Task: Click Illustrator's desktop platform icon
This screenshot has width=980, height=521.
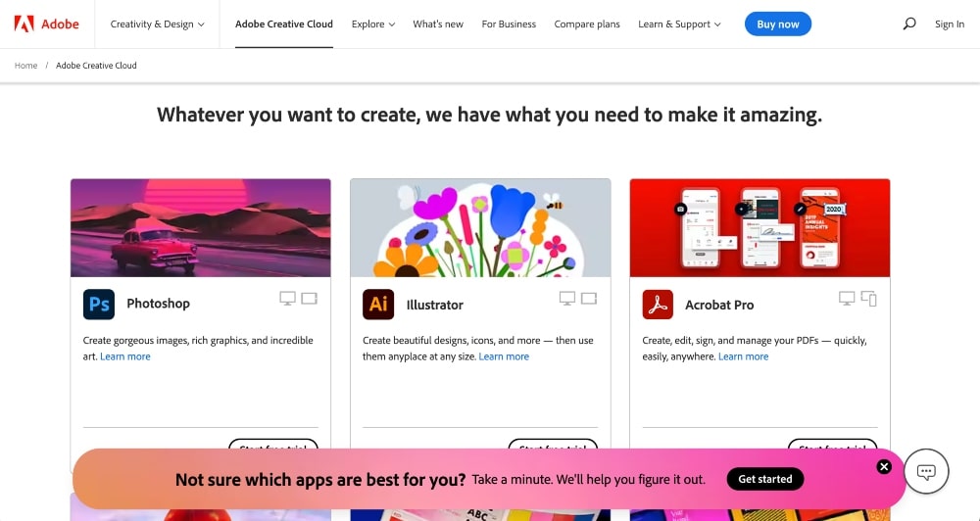Action: (566, 299)
